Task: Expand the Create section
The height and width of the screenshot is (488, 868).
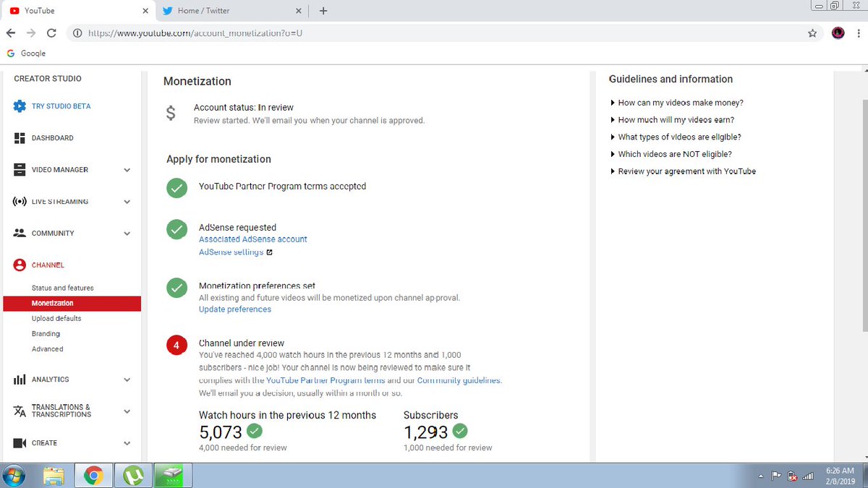Action: (x=127, y=444)
